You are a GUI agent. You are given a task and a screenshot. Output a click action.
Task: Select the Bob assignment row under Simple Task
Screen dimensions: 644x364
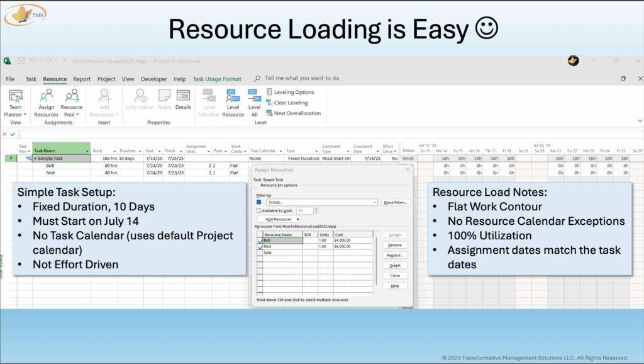(x=50, y=166)
